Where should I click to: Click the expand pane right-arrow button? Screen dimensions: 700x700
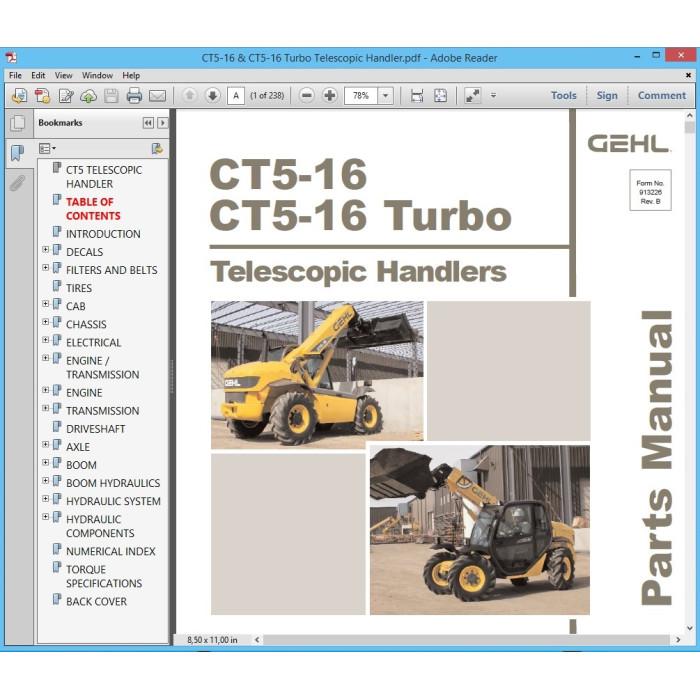pyautogui.click(x=163, y=123)
